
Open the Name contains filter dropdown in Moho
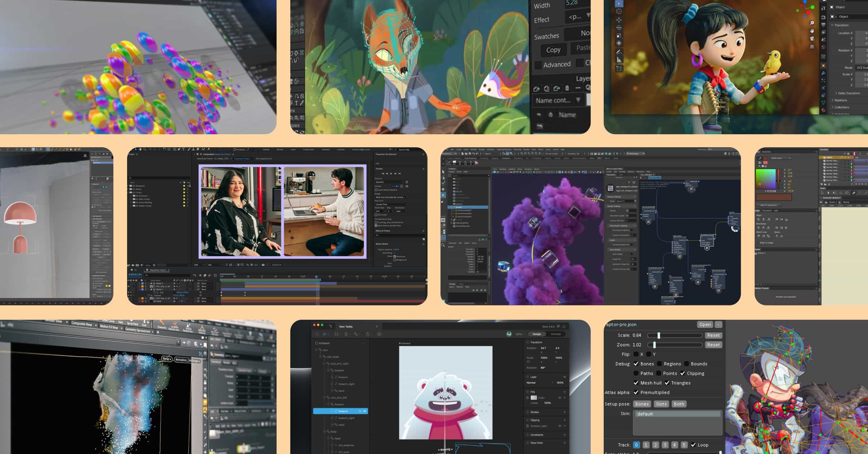coord(558,100)
